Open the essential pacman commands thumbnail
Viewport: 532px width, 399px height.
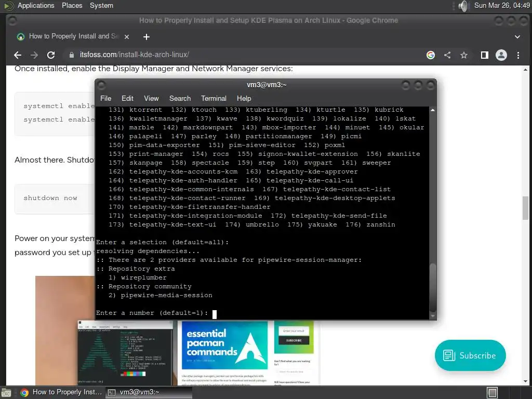224,345
